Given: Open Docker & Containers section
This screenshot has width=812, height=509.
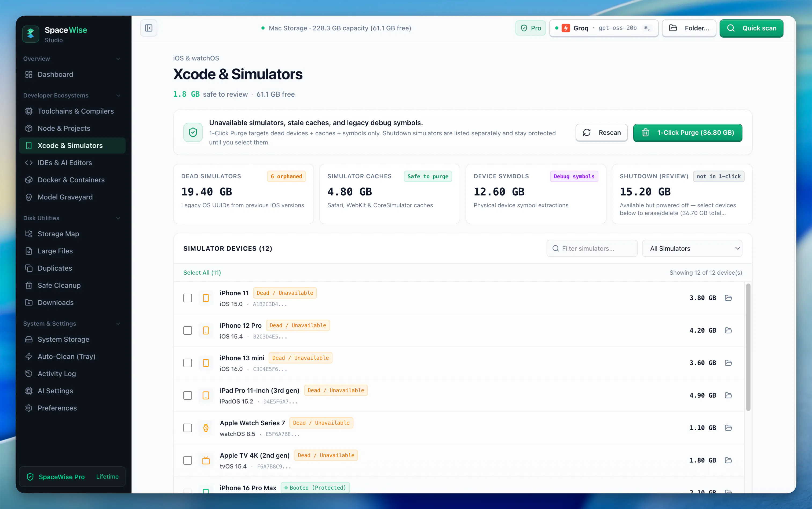Looking at the screenshot, I should tap(72, 180).
